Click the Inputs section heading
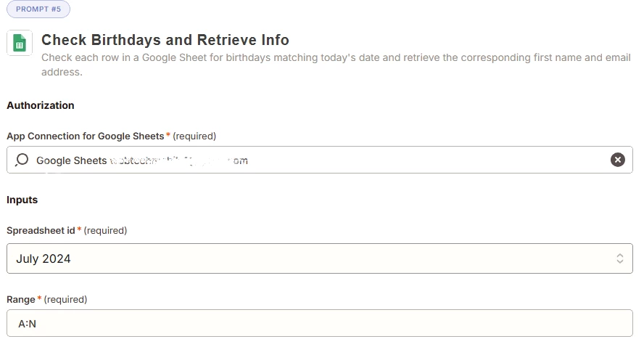The width and height of the screenshot is (644, 355). (x=22, y=200)
